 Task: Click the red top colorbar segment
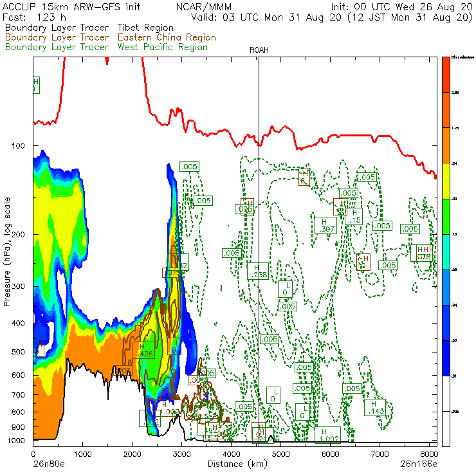(446, 75)
